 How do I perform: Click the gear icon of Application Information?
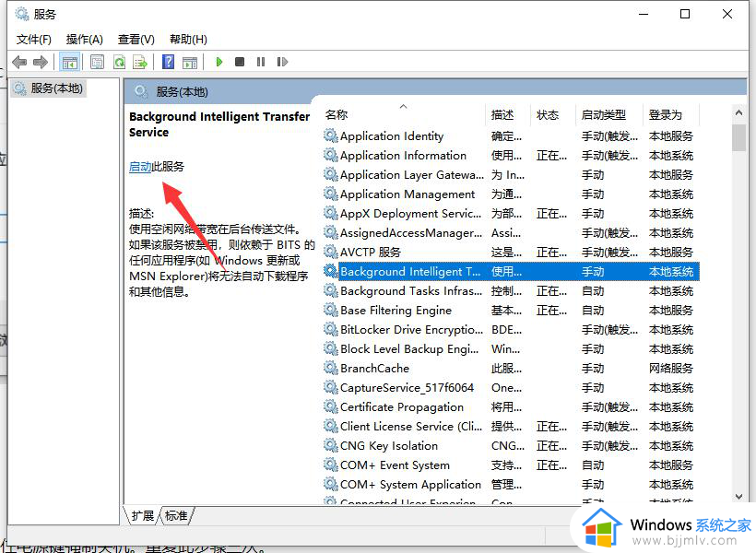coord(330,155)
